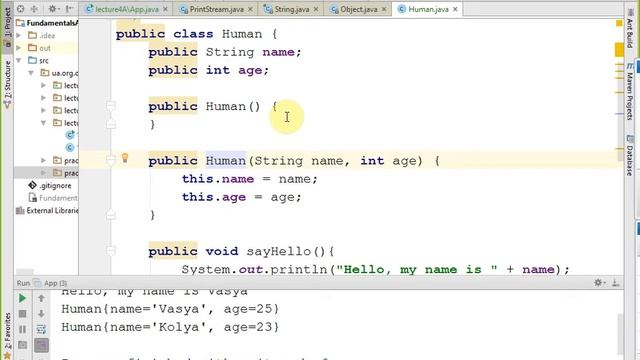The image size is (640, 360).
Task: Open the Structure tool window tab
Action: pos(7,84)
